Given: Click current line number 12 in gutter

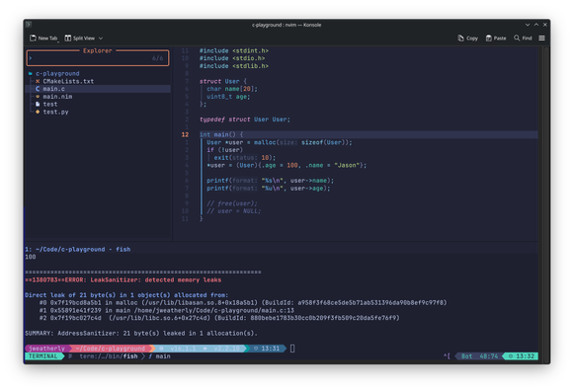Looking at the screenshot, I should click(x=185, y=134).
